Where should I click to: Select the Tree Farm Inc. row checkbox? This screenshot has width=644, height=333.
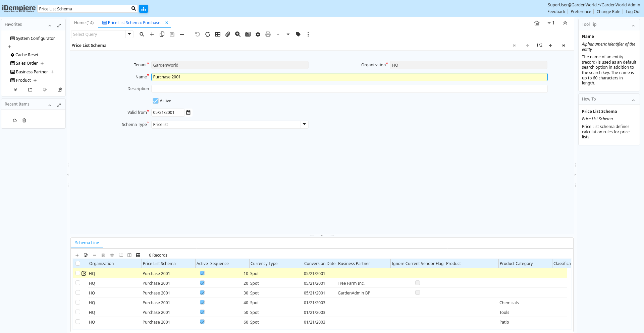78,283
